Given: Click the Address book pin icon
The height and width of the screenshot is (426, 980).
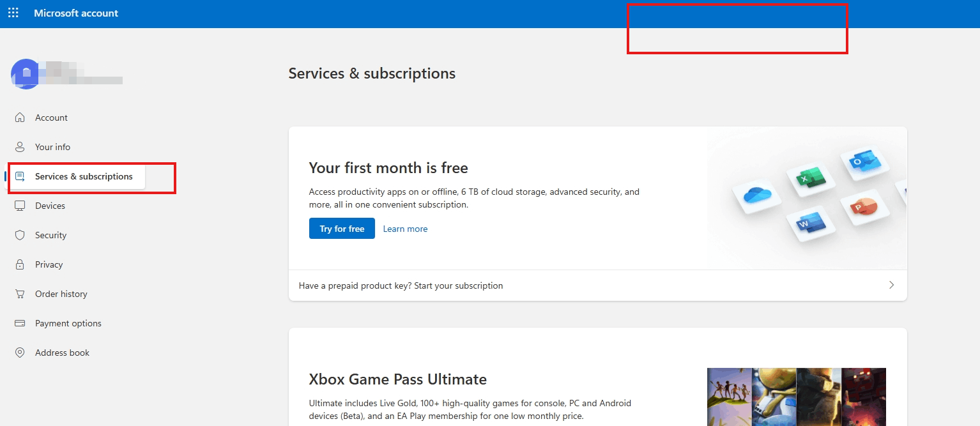Looking at the screenshot, I should coord(20,353).
